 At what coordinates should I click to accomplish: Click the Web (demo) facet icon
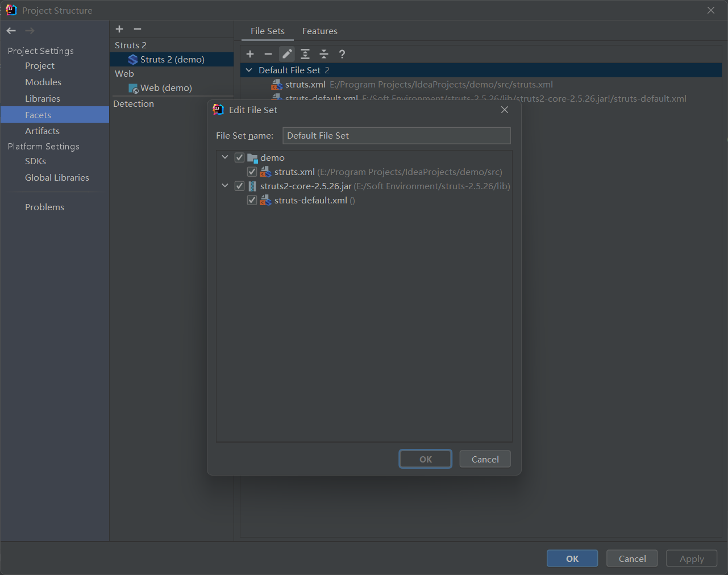[x=134, y=89]
